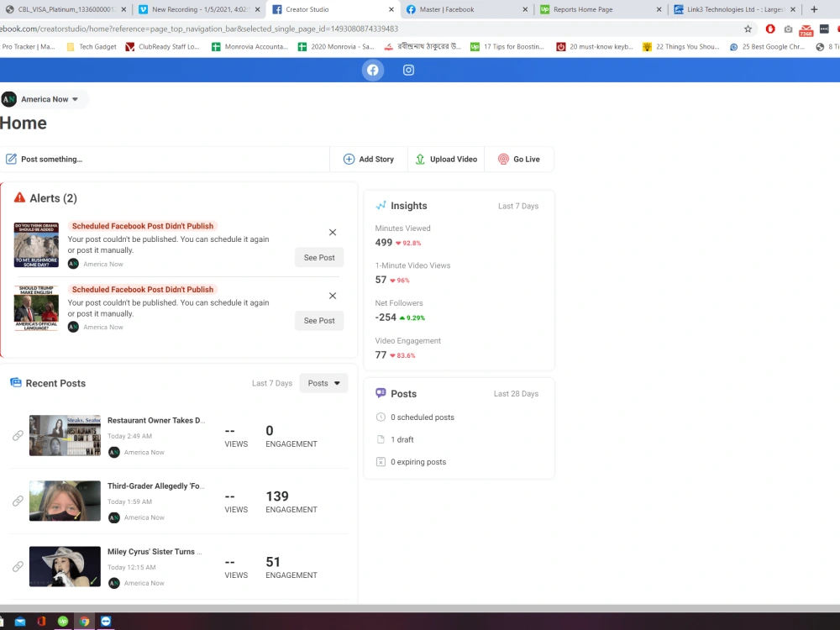Switch to CBL_VISA_Platinum browser tab

click(66, 9)
